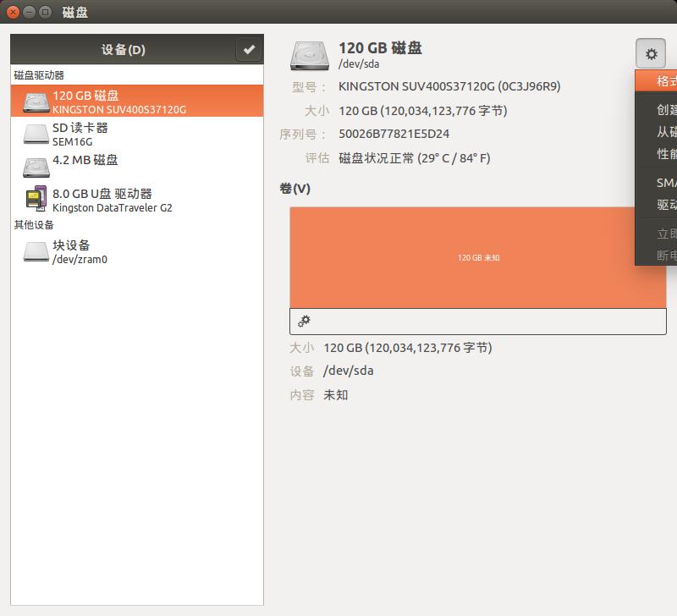Click the SD card reader drive icon
The width and height of the screenshot is (677, 616).
[36, 135]
